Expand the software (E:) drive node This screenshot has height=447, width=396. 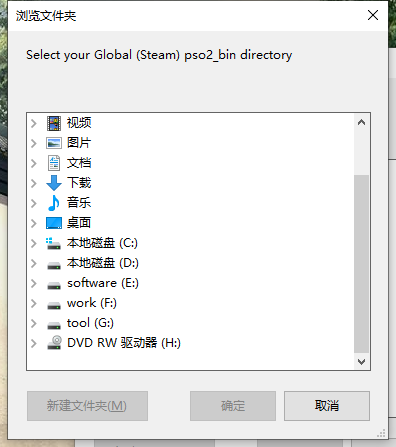[34, 283]
